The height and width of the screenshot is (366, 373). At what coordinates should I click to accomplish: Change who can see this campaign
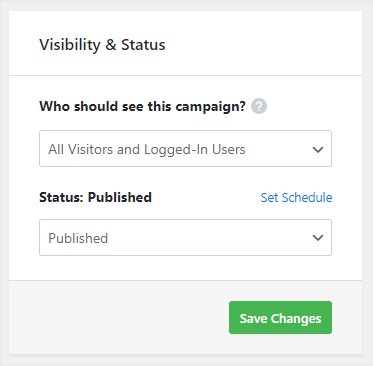click(185, 149)
